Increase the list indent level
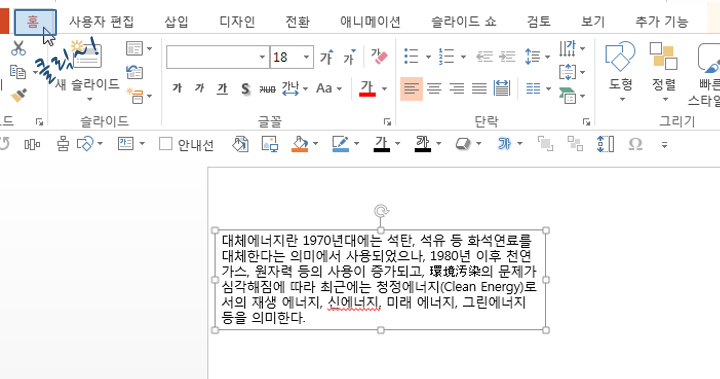720x379 pixels. [507, 57]
